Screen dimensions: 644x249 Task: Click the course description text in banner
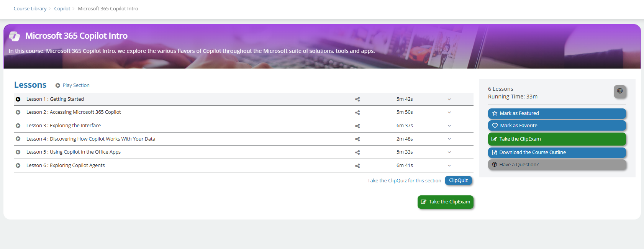192,51
